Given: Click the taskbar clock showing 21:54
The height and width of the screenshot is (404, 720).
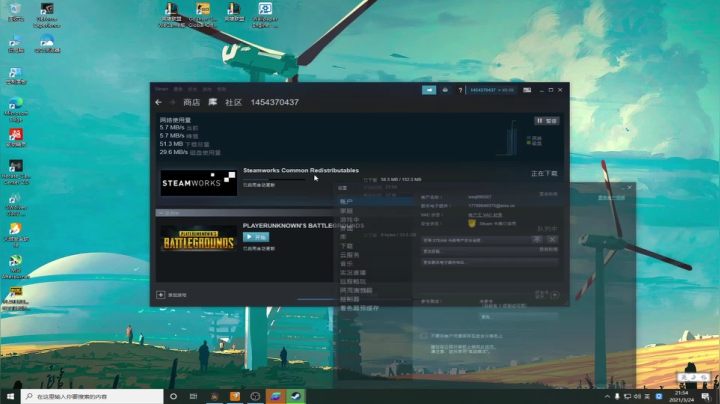Looking at the screenshot, I should point(681,396).
